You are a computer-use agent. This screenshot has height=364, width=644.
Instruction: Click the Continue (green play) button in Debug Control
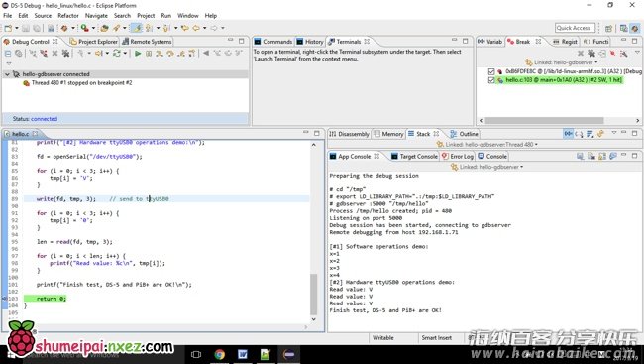tap(138, 53)
